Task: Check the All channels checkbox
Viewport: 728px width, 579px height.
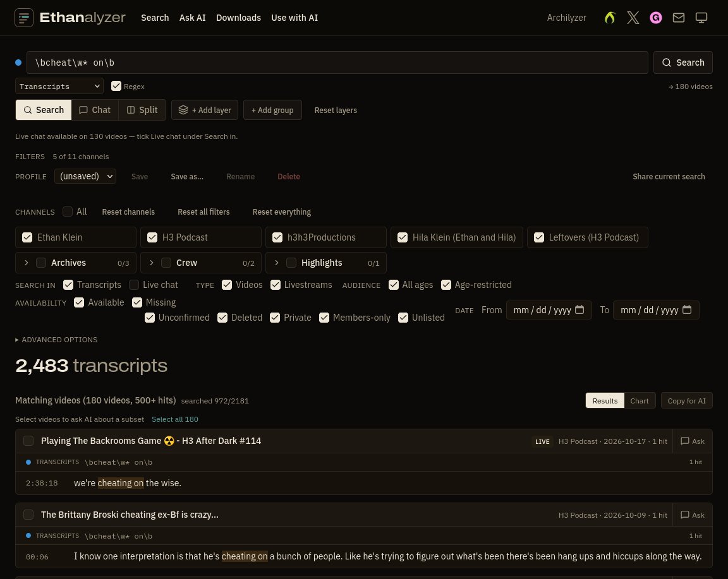Action: pyautogui.click(x=68, y=212)
